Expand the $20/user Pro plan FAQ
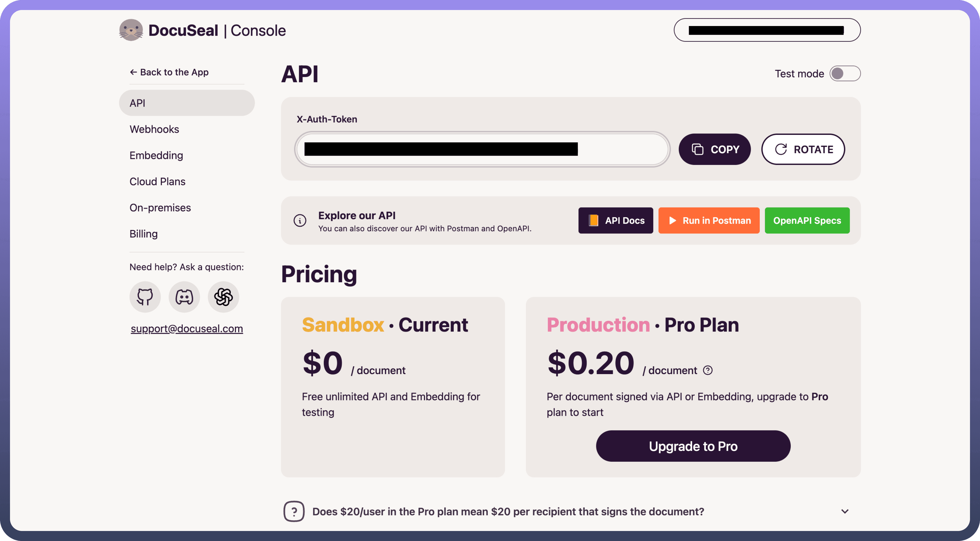Screen dimensions: 980x541 coord(844,511)
